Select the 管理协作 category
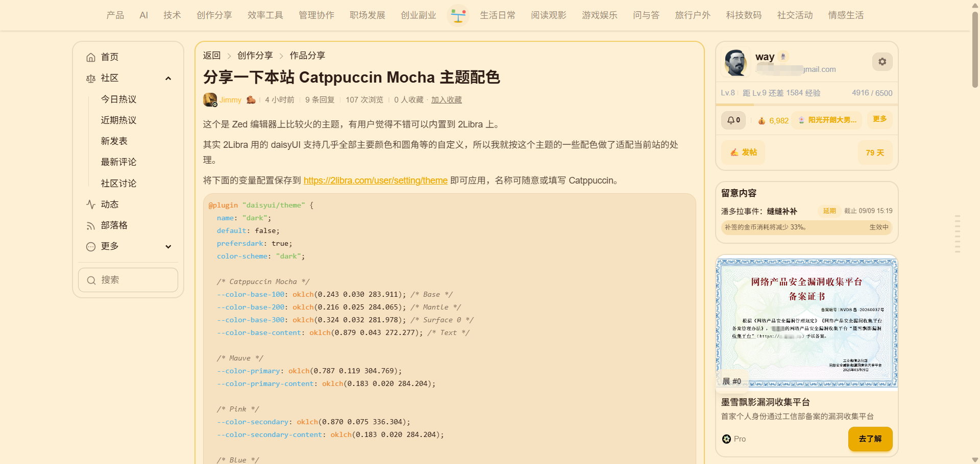This screenshot has width=980, height=464. coord(316,15)
